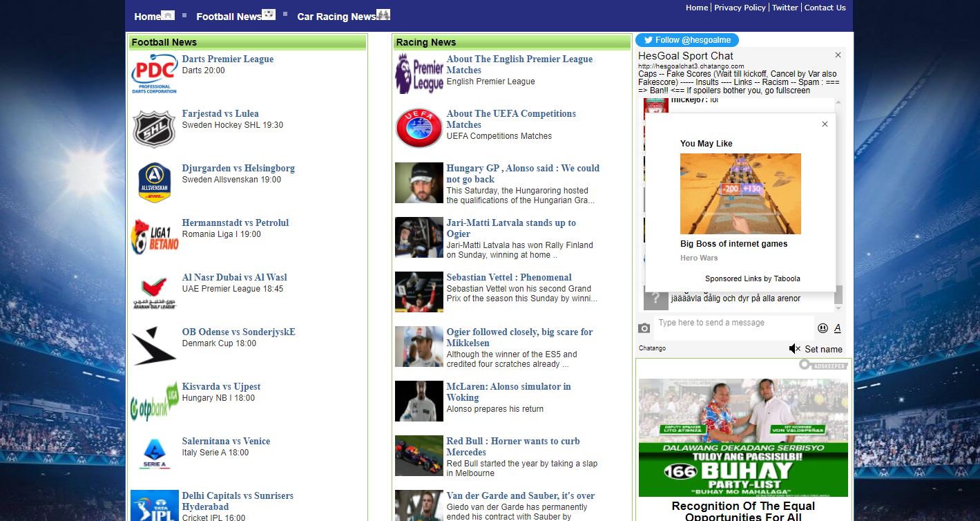Open the emoji smiley picker
This screenshot has width=980, height=521.
click(823, 328)
